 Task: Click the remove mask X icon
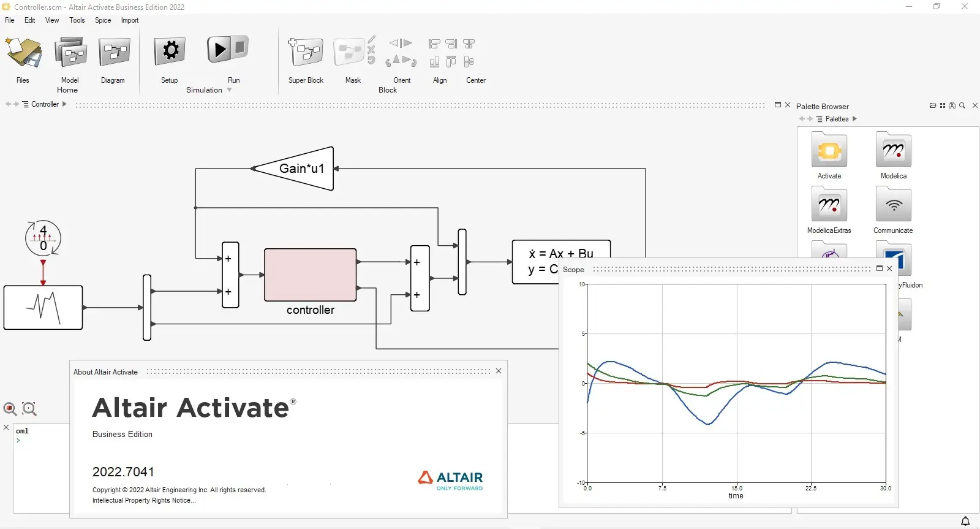[371, 50]
